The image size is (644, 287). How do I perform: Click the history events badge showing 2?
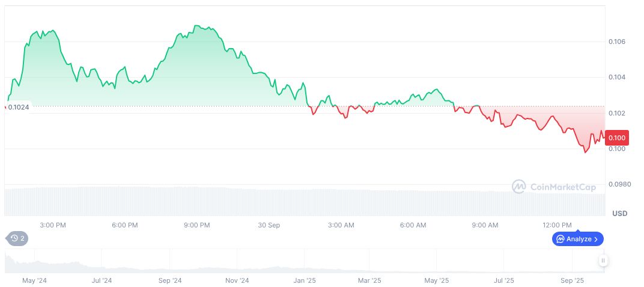[17, 238]
